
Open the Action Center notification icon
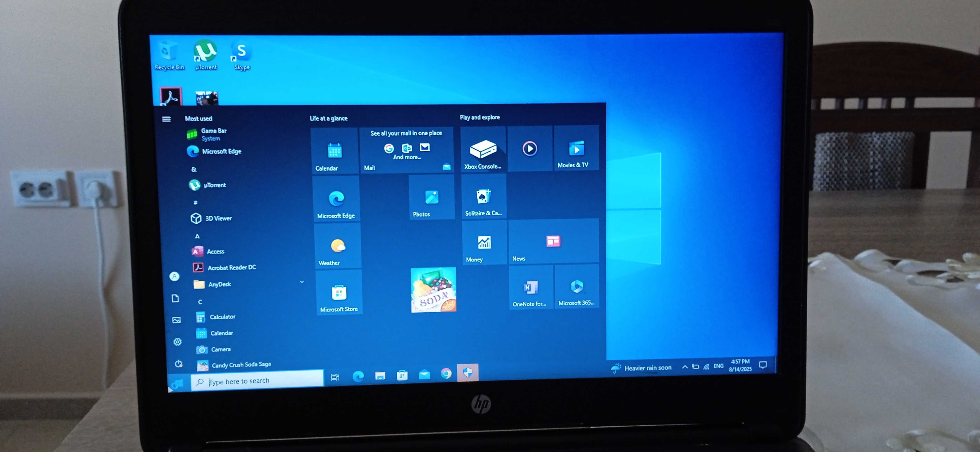coord(763,365)
